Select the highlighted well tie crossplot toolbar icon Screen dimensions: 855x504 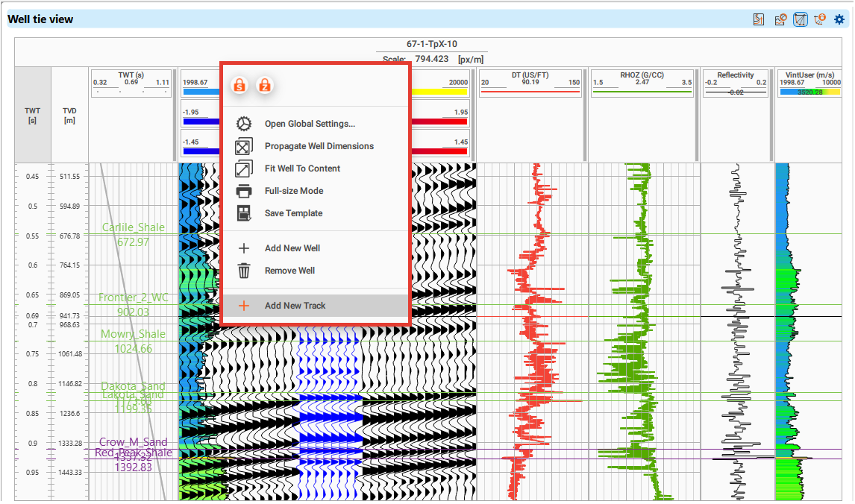click(x=800, y=19)
